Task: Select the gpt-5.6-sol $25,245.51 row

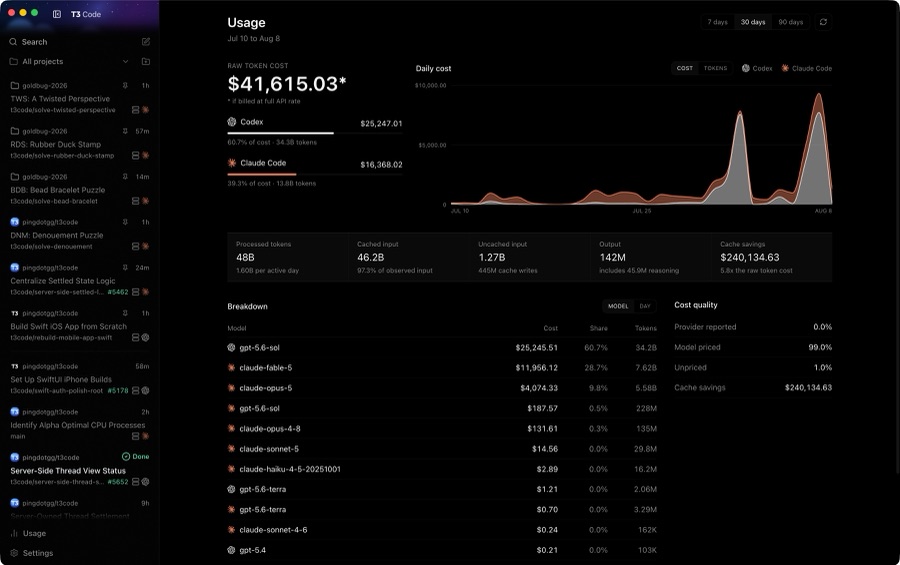Action: coord(442,347)
